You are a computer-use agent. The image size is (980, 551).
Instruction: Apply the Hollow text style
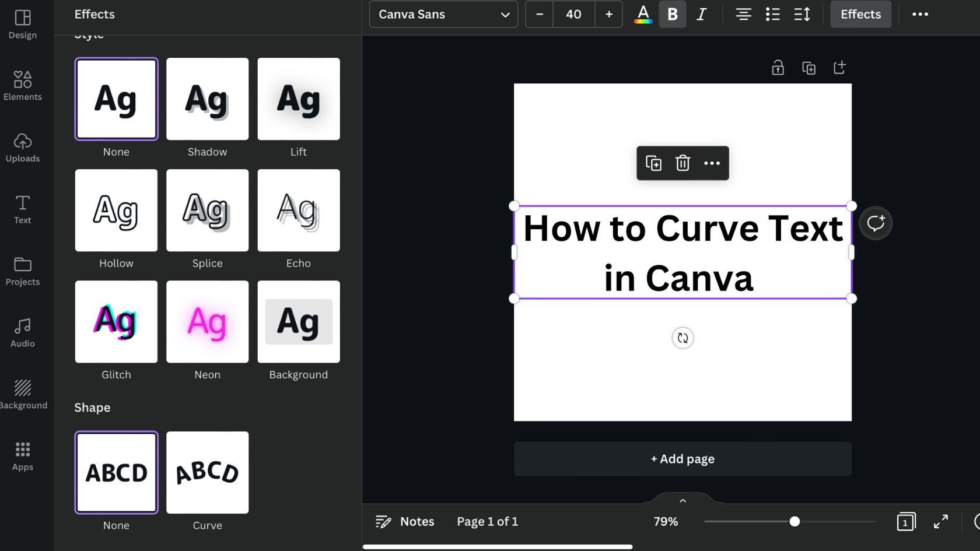[116, 210]
